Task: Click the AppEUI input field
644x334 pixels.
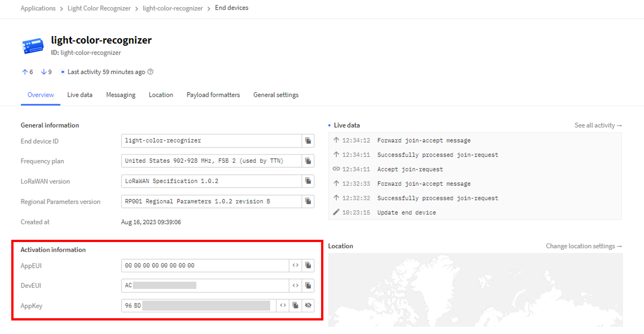Action: pos(205,265)
